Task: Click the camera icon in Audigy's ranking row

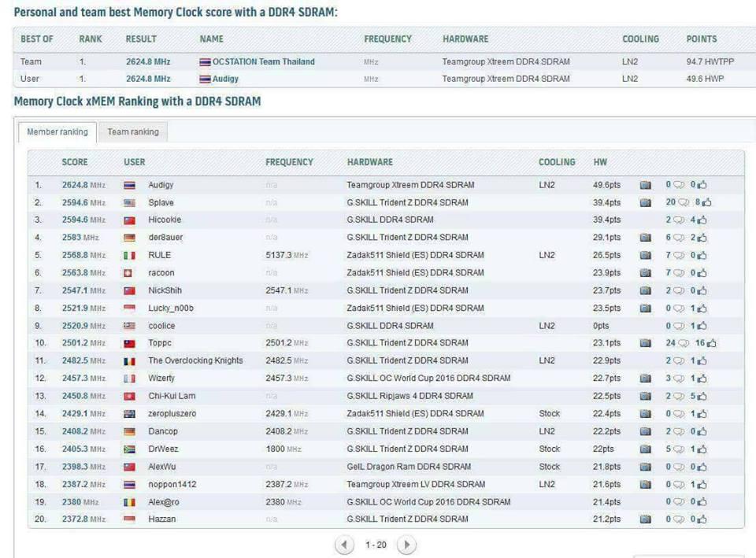Action: tap(645, 185)
